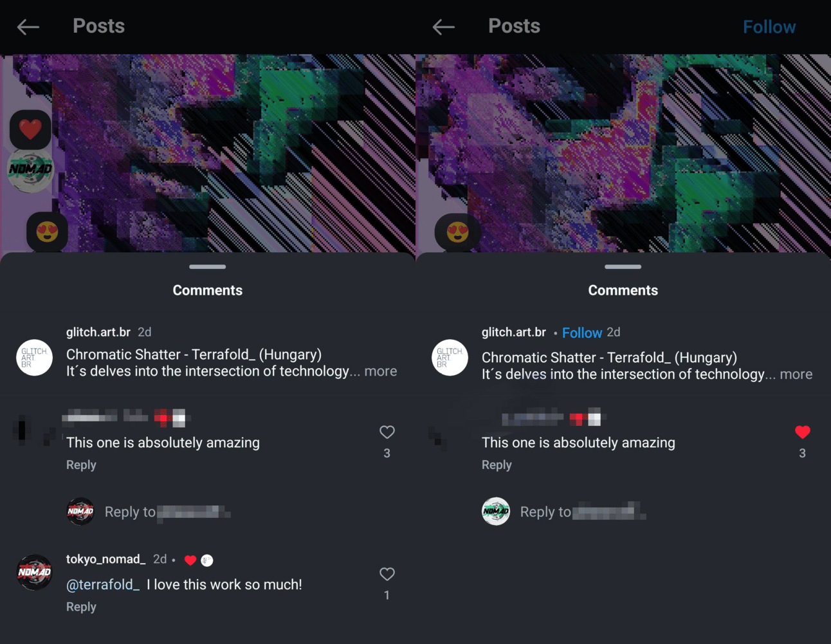
Task: Like the 'absolutely amazing' comment in left panel
Action: 387,432
